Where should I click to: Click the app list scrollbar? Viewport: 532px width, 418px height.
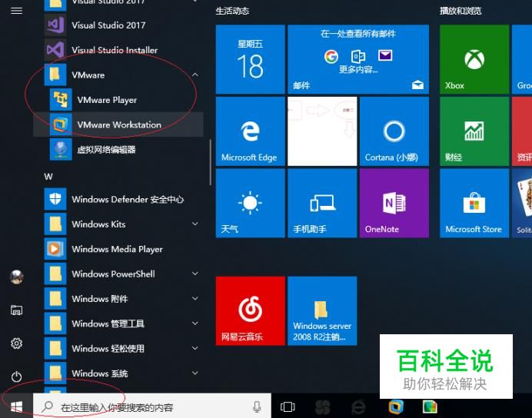211,162
